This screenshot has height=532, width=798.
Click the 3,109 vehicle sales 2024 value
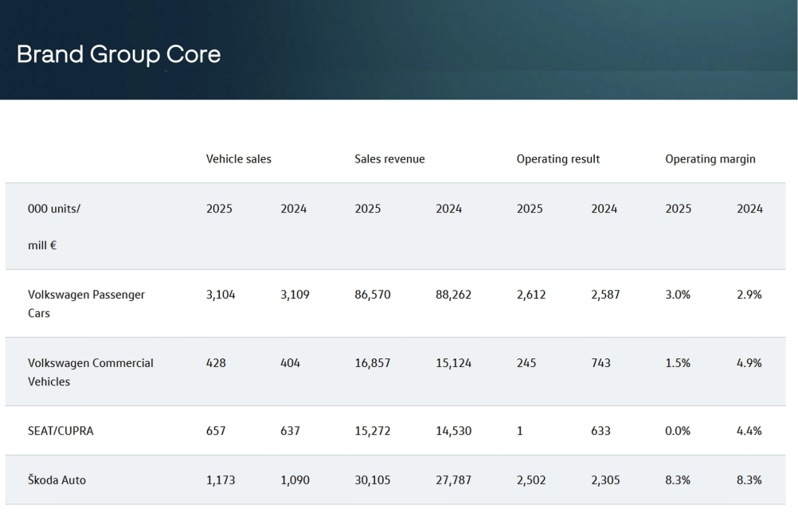pos(295,295)
